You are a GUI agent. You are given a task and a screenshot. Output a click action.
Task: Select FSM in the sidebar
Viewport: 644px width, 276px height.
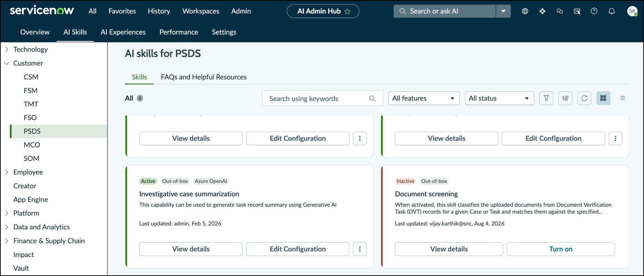pos(31,91)
